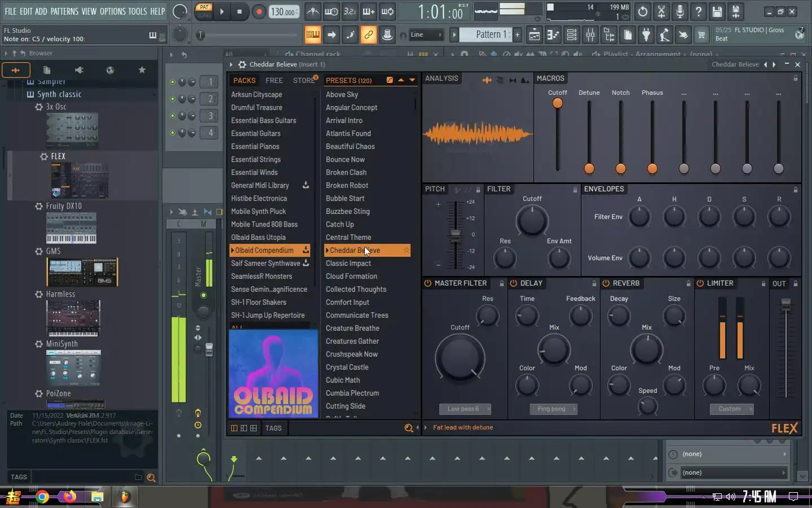
Task: Click the FL Studio taskbar icon
Action: click(x=125, y=497)
